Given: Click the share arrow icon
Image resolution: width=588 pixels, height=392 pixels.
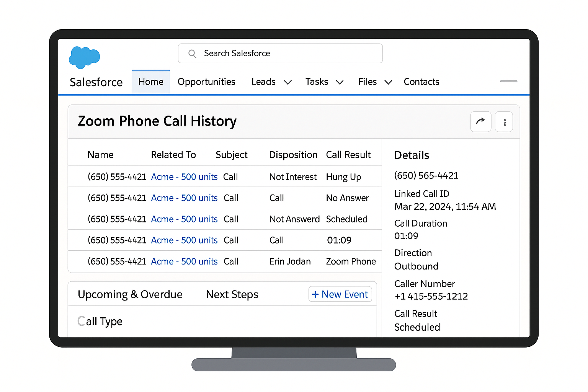Looking at the screenshot, I should [480, 122].
